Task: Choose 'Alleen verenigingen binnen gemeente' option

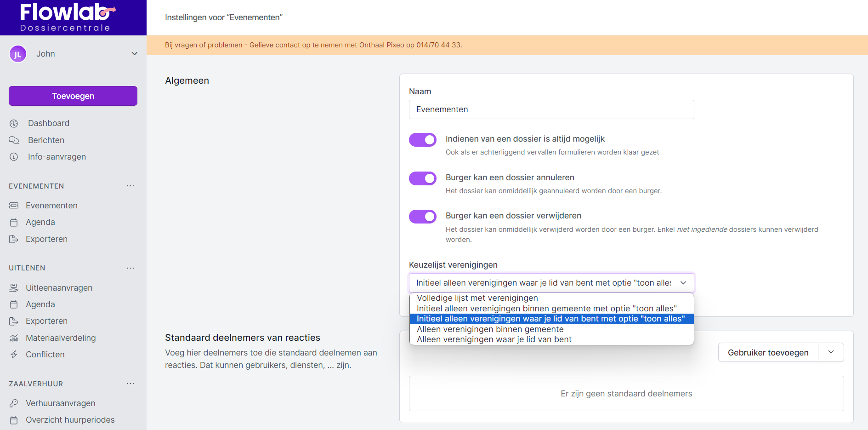Action: tap(490, 329)
